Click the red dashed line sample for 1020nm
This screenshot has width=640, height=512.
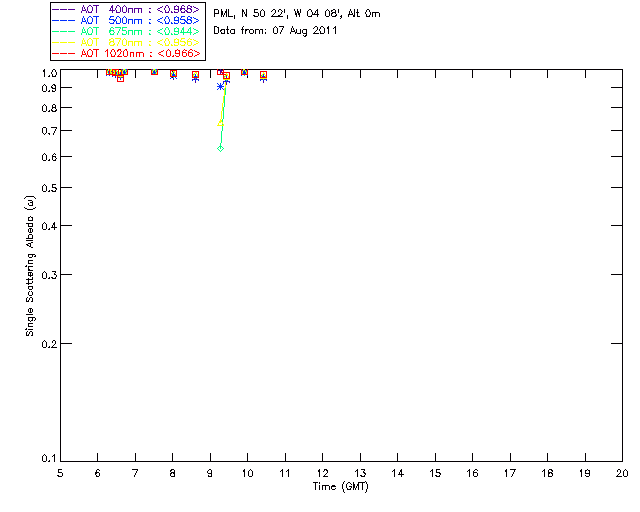coord(64,53)
